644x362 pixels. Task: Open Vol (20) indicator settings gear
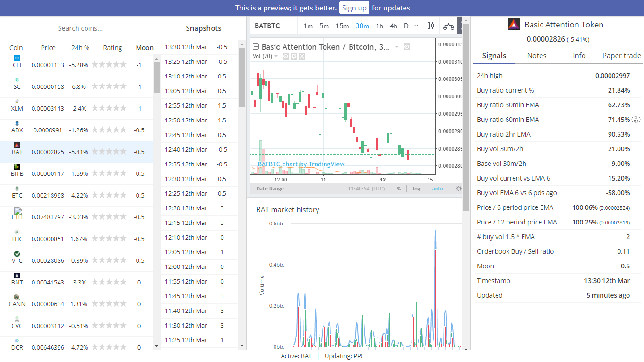pos(294,56)
